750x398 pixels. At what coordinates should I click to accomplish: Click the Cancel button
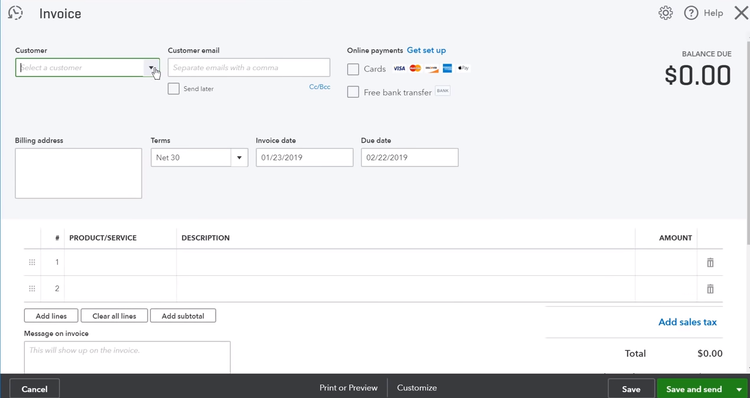pyautogui.click(x=34, y=389)
